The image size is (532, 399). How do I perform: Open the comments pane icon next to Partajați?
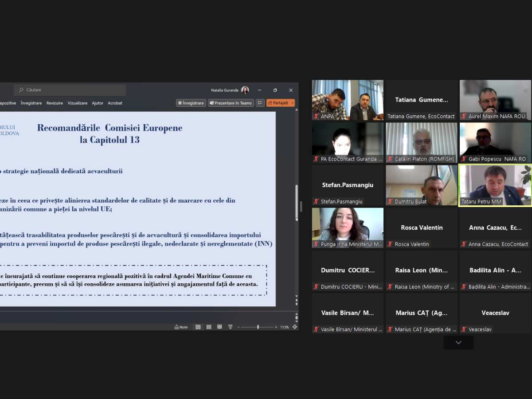click(260, 103)
